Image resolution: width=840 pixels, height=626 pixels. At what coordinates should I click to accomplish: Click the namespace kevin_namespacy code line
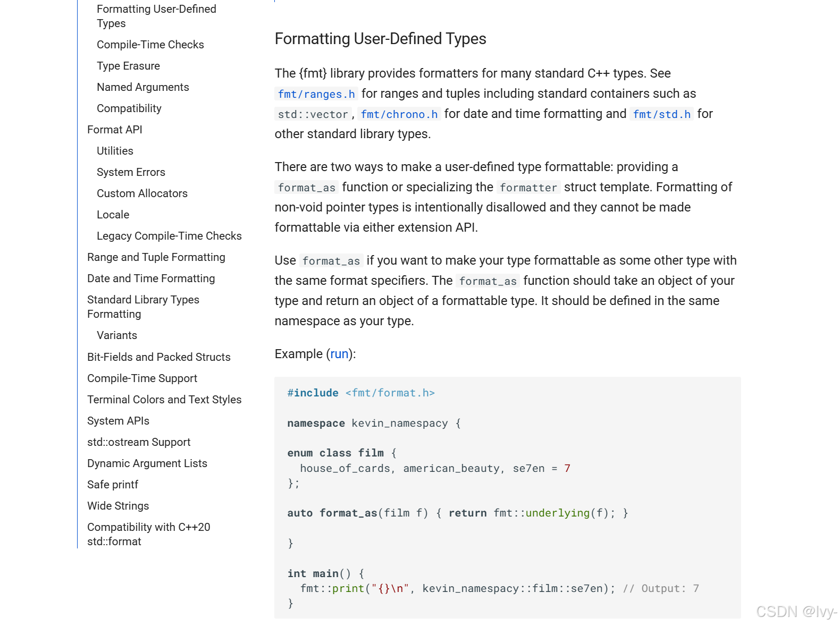(374, 424)
